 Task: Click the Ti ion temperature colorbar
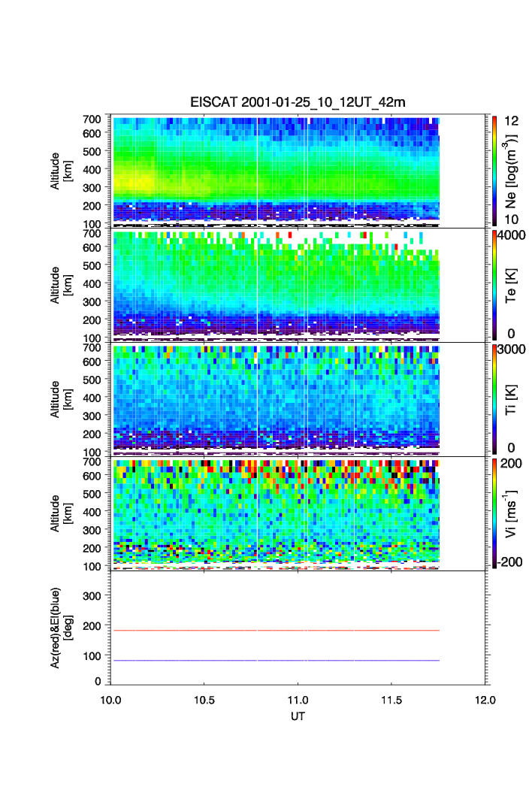494,399
